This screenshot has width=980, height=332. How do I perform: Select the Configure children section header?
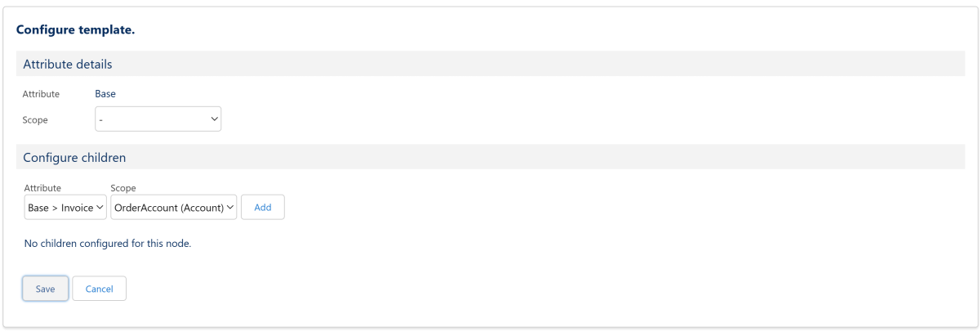pos(74,157)
